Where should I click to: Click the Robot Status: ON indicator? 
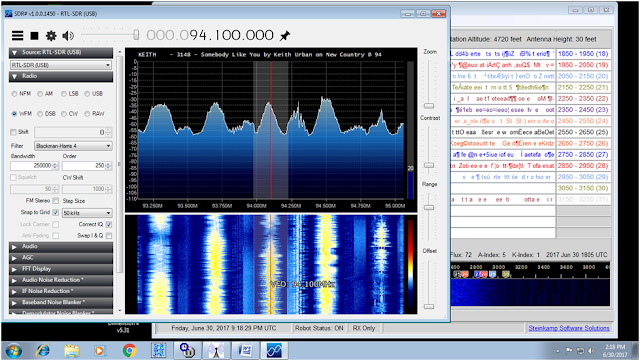[x=319, y=328]
